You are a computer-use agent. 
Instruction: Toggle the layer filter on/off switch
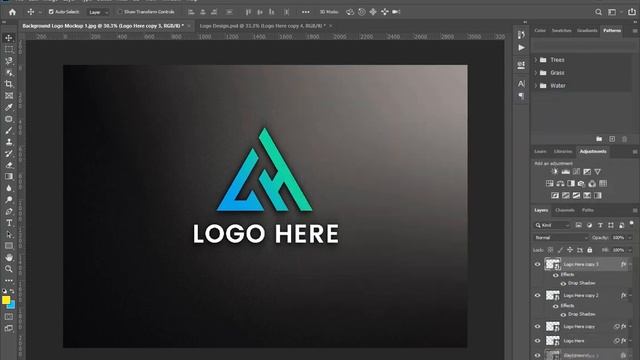[631, 223]
